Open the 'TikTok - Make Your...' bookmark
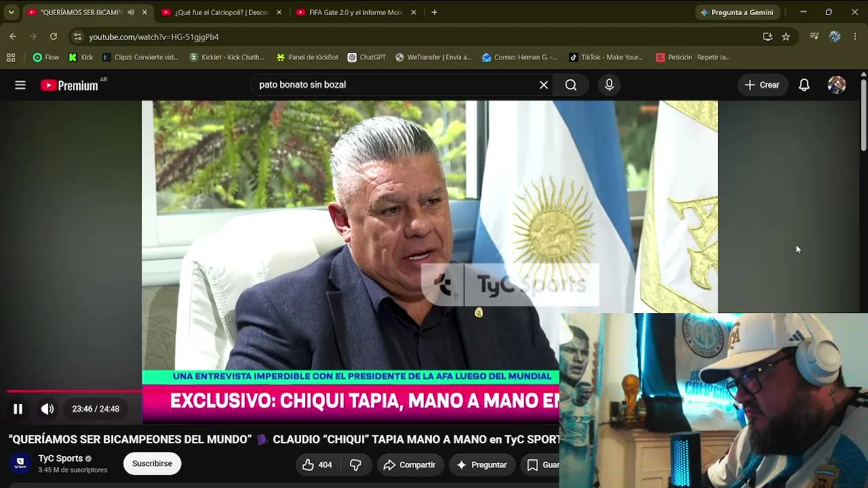The width and height of the screenshot is (868, 488). pos(606,58)
